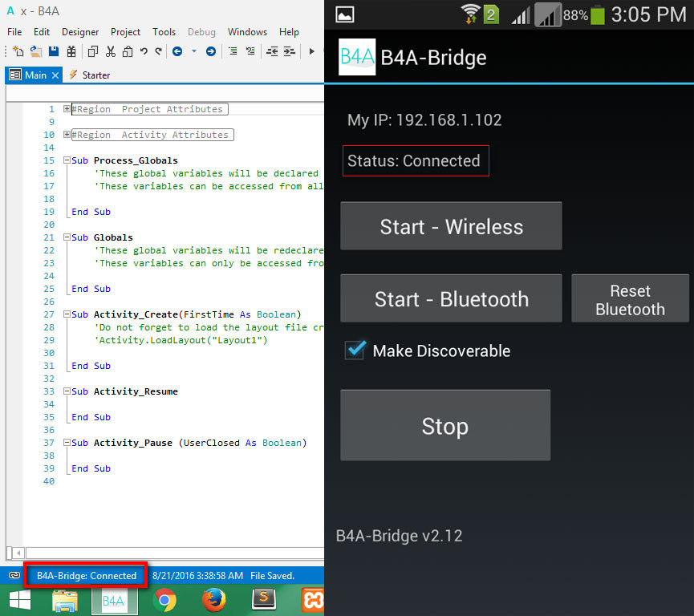Uncheck the Make Discoverable checkbox
694x616 pixels.
355,350
